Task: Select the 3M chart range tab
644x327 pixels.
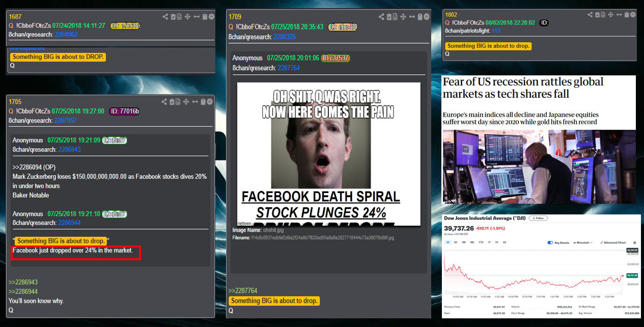Action: [x=464, y=242]
